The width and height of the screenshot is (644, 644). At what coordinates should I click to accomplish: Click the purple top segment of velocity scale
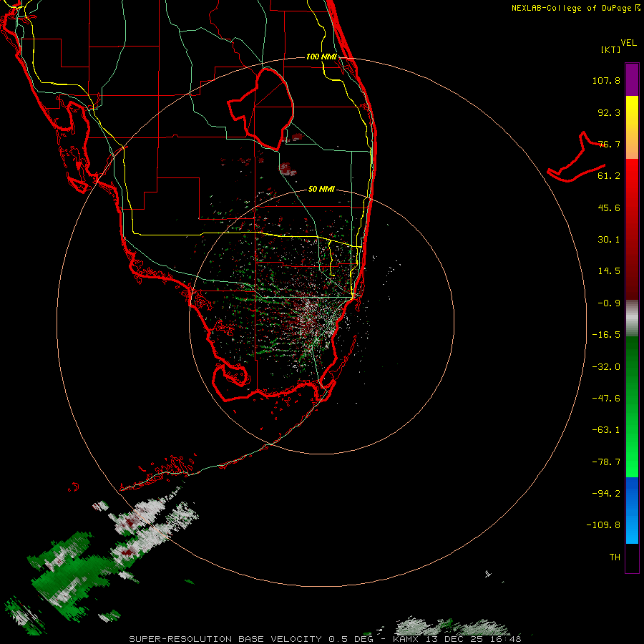tap(632, 79)
